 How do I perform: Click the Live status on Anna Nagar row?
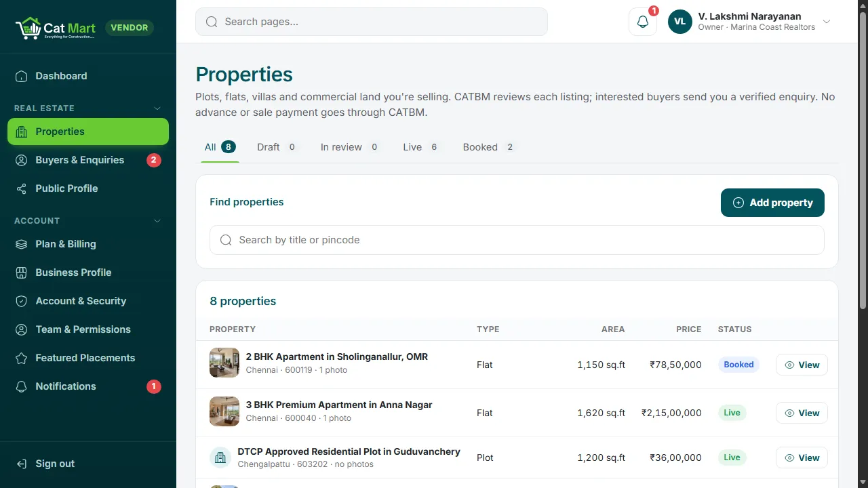point(732,413)
